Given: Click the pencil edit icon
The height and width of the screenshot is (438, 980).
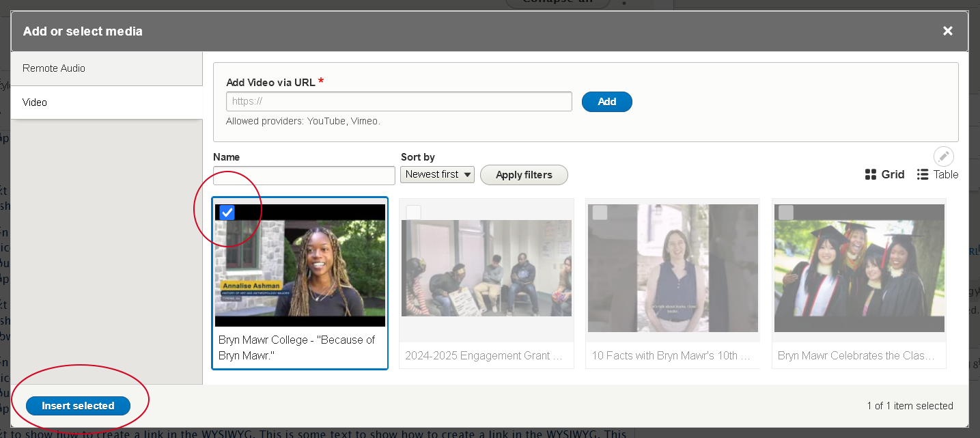Looking at the screenshot, I should pos(944,156).
